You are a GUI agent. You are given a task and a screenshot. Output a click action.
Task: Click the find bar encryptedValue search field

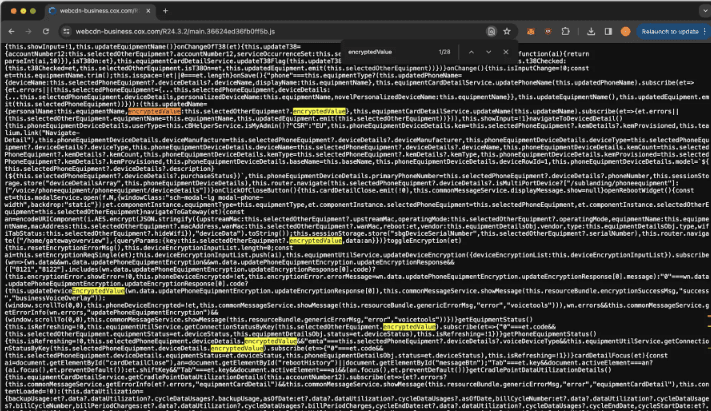[390, 52]
